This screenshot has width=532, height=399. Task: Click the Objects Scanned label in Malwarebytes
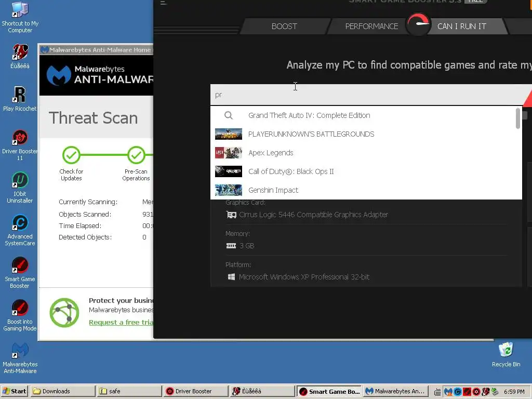coord(85,215)
